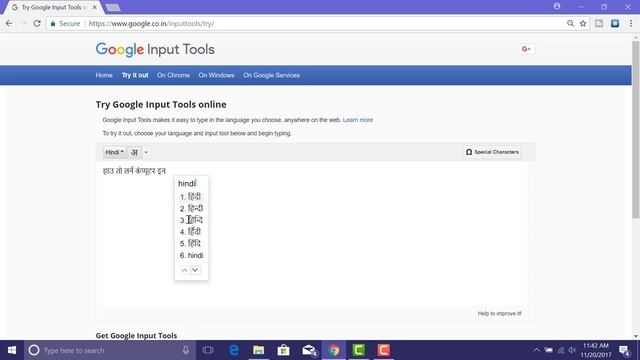Open a new browser tab

point(113,7)
